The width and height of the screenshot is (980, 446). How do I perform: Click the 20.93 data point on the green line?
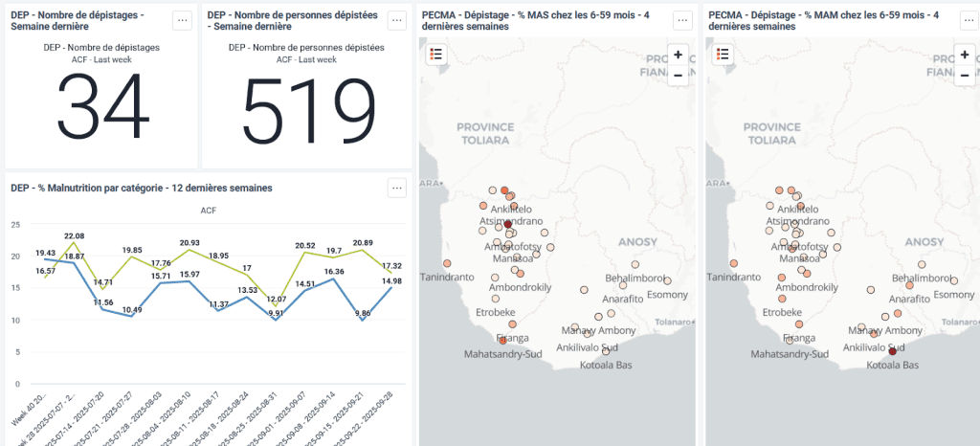tap(189, 251)
